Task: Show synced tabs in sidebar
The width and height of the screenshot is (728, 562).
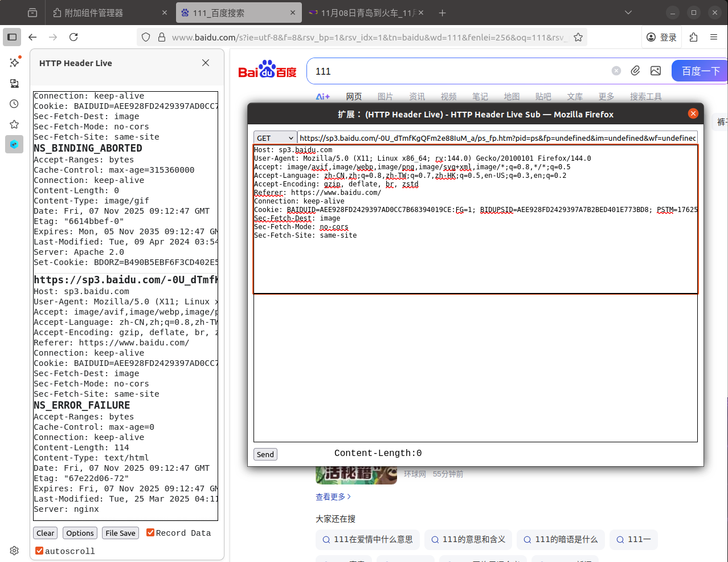Action: (14, 83)
